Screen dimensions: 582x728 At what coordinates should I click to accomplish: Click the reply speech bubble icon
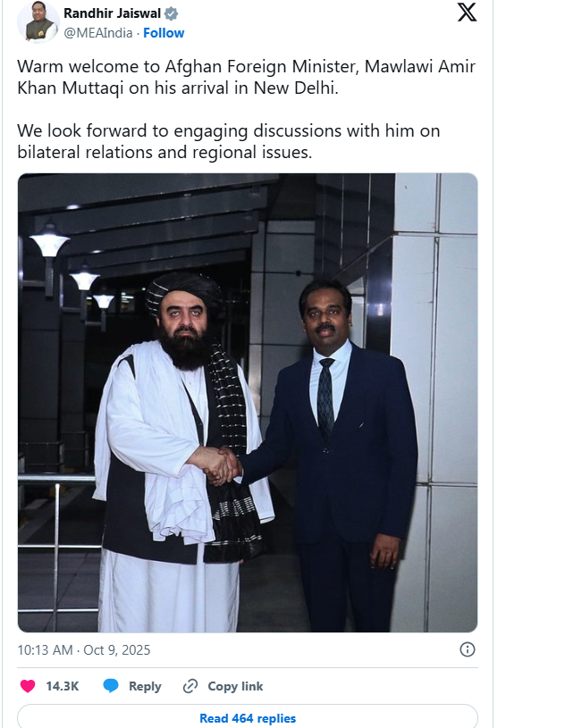[x=111, y=686]
